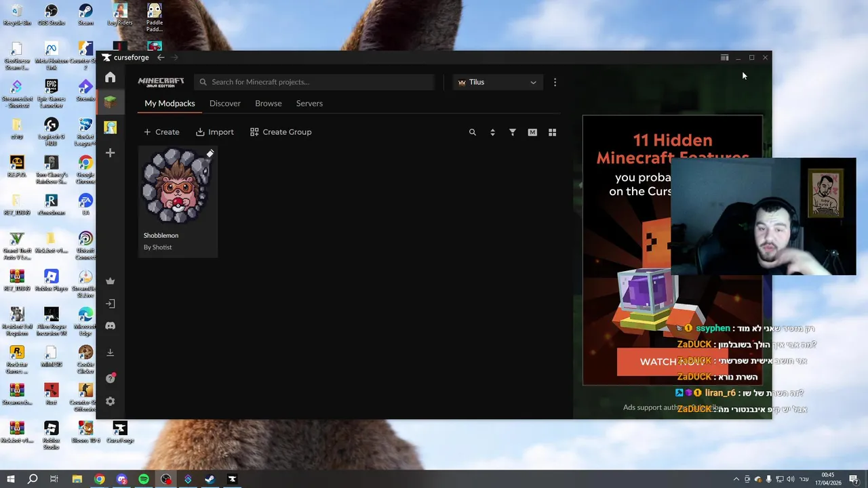Open Cookie Clicker desktop shortcut

(x=85, y=357)
